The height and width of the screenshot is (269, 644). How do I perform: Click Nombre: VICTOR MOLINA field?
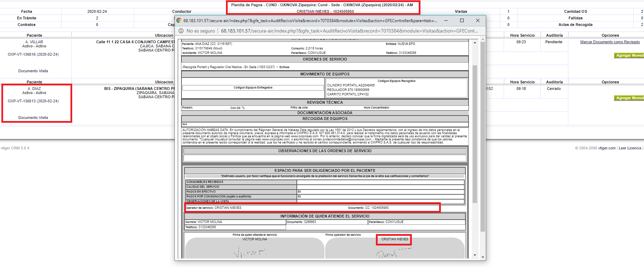point(235,222)
